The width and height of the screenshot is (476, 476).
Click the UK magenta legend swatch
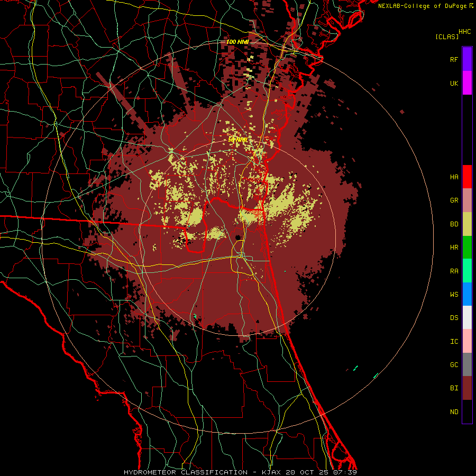467,83
